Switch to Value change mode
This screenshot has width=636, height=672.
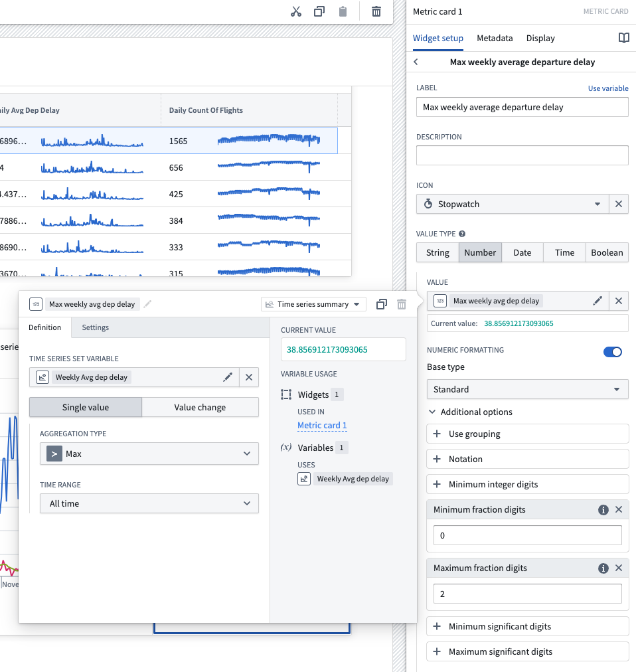(200, 407)
